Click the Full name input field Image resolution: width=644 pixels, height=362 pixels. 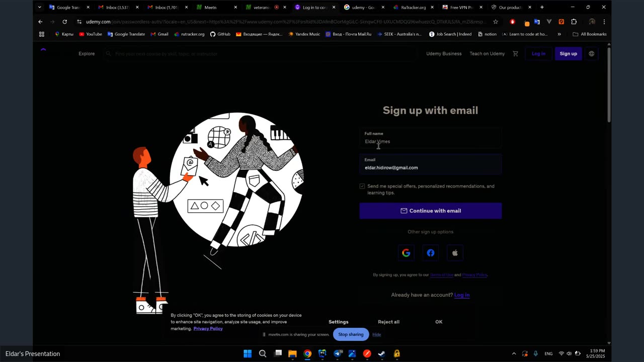point(431,138)
